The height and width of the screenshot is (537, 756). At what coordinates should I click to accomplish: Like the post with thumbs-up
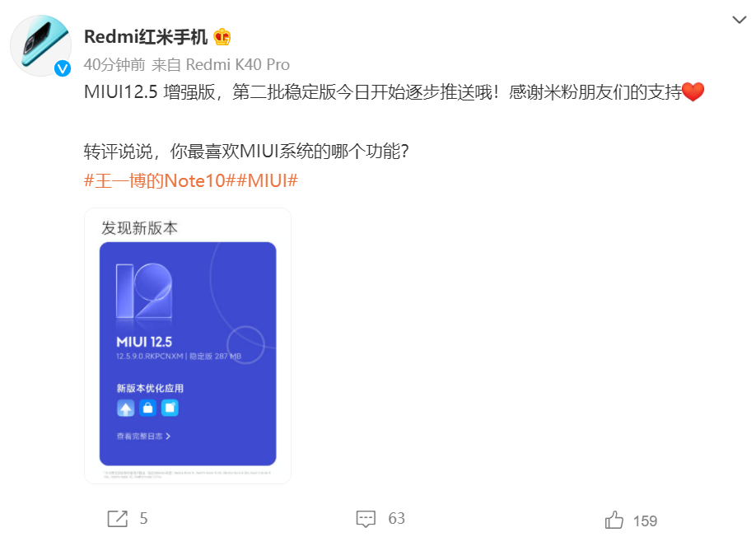(614, 521)
